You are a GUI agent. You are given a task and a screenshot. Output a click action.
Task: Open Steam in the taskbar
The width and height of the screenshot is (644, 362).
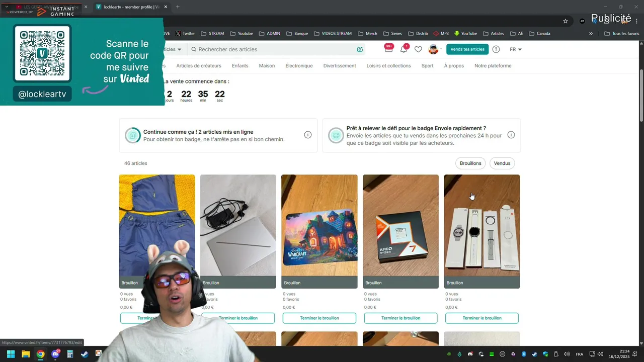pos(85,354)
